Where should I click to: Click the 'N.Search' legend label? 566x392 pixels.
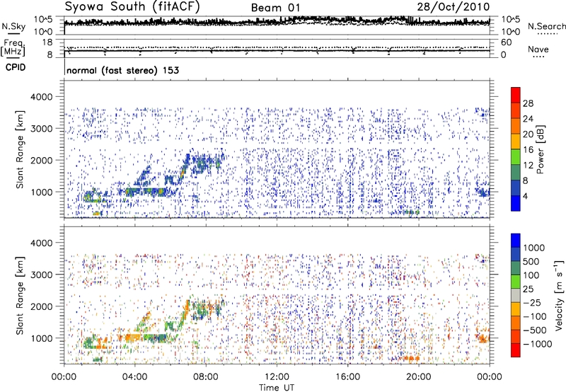(x=546, y=26)
